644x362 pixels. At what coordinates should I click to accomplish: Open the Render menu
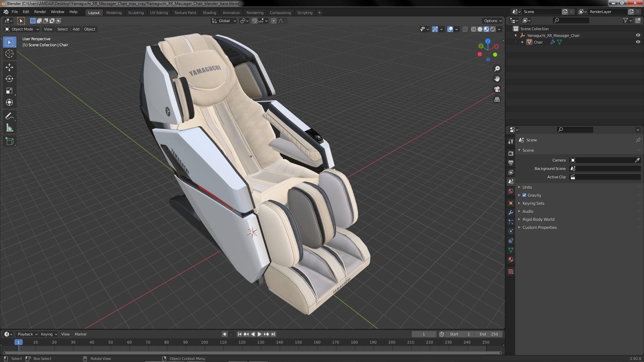[40, 12]
